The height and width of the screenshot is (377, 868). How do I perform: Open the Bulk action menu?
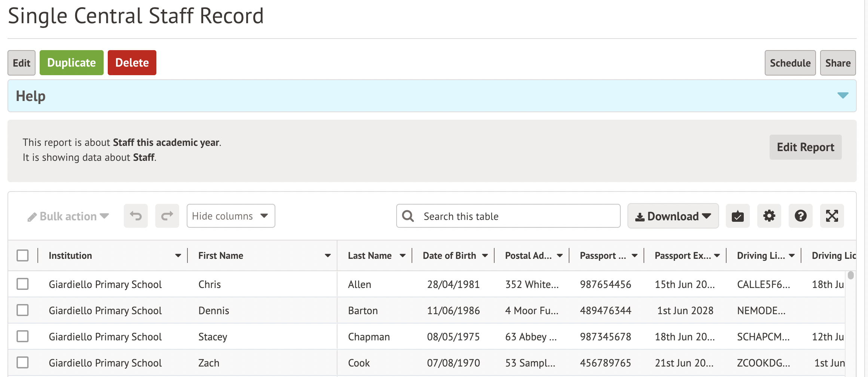click(x=68, y=216)
